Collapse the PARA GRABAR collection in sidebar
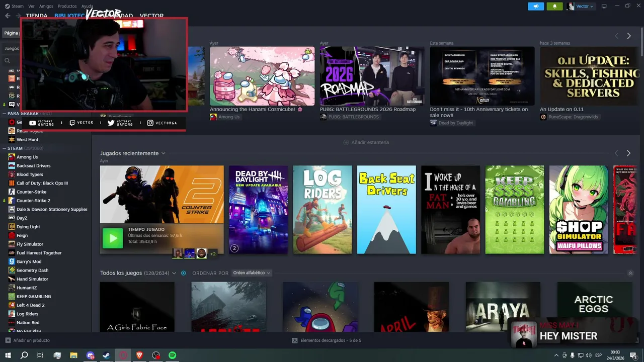The image size is (644, 362). coord(4,114)
